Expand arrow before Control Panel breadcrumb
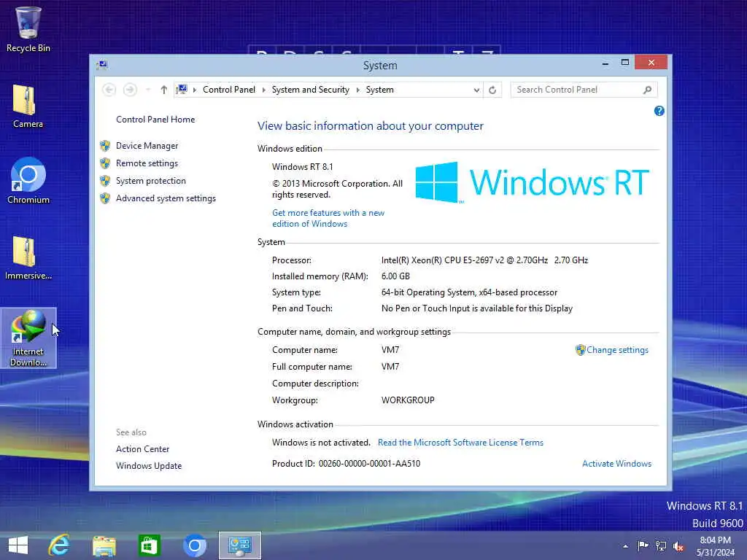Viewport: 747px width, 560px height. [x=194, y=90]
